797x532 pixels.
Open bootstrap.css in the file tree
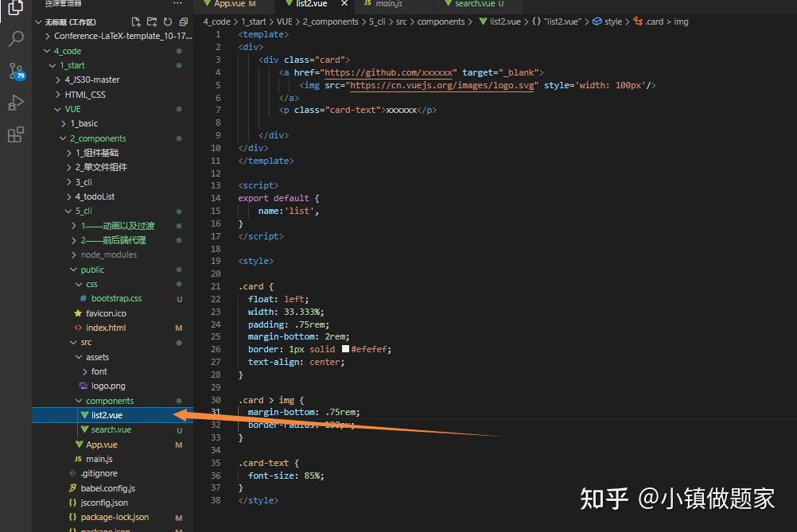tap(116, 299)
